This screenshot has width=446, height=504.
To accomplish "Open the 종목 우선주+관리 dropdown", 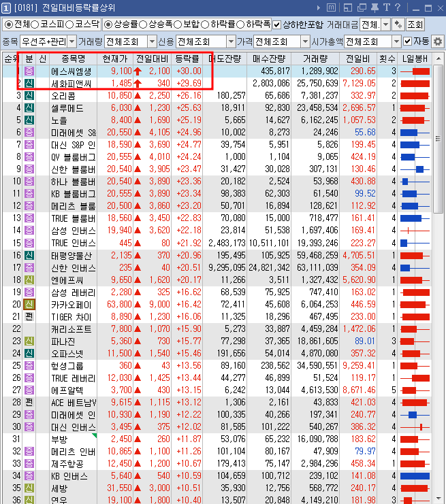I will coord(72,41).
